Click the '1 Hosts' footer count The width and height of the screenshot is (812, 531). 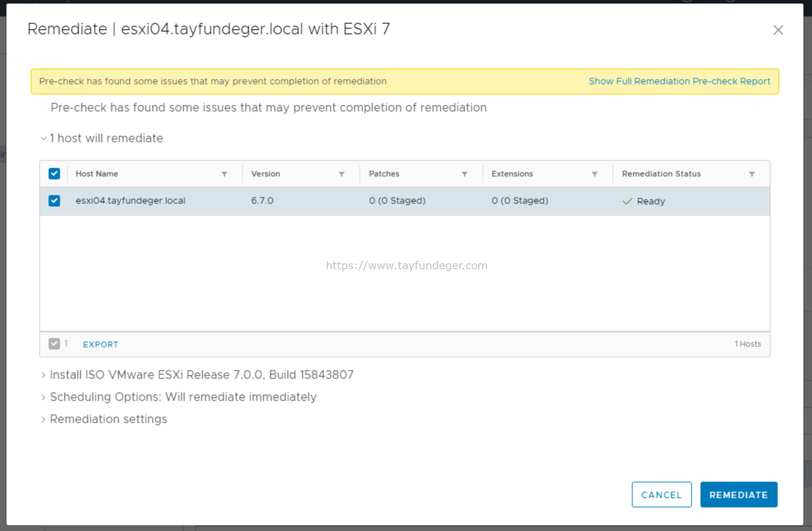[x=748, y=344]
